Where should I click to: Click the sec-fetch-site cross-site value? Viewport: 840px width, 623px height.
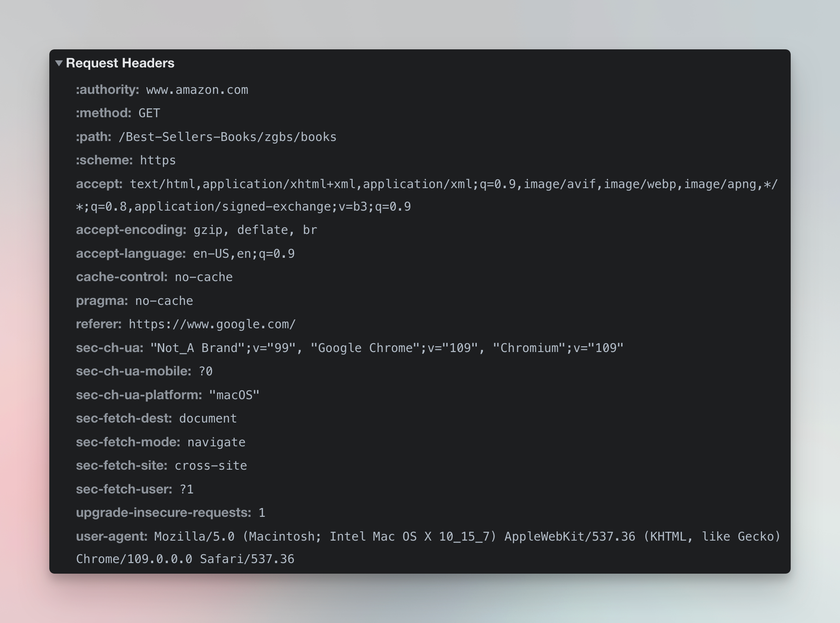(211, 466)
